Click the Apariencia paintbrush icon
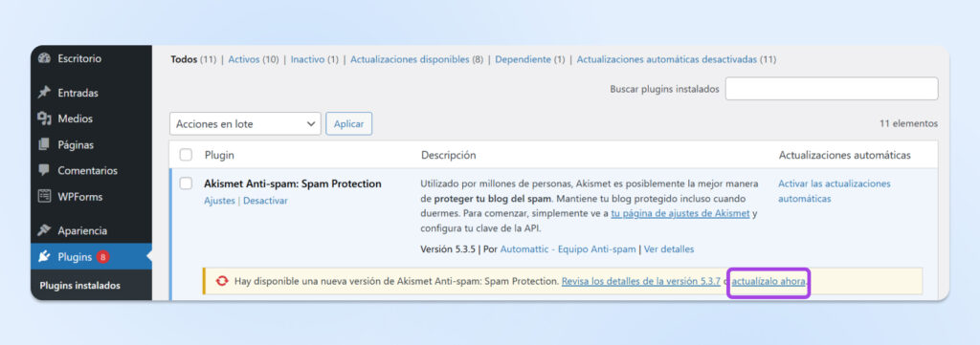The image size is (980, 345). (x=44, y=230)
